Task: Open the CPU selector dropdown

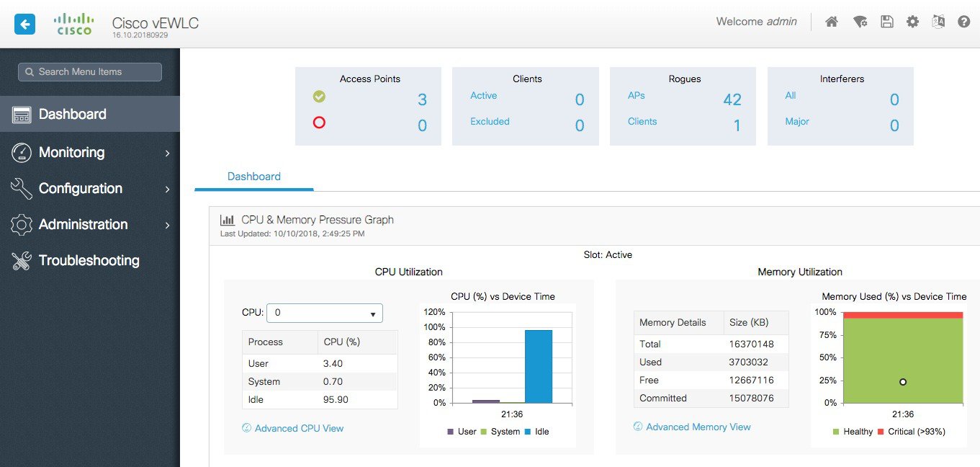Action: 325,313
